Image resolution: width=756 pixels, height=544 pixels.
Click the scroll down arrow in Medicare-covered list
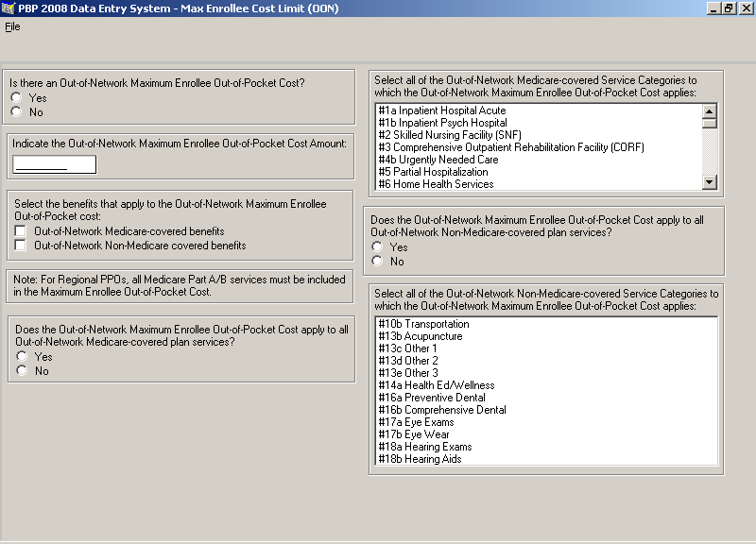(710, 182)
